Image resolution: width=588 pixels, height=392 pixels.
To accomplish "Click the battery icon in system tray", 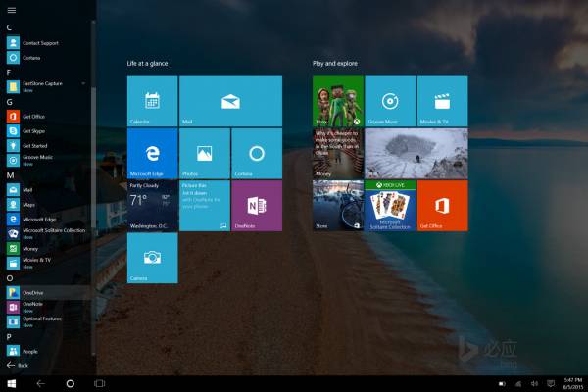I will click(502, 384).
